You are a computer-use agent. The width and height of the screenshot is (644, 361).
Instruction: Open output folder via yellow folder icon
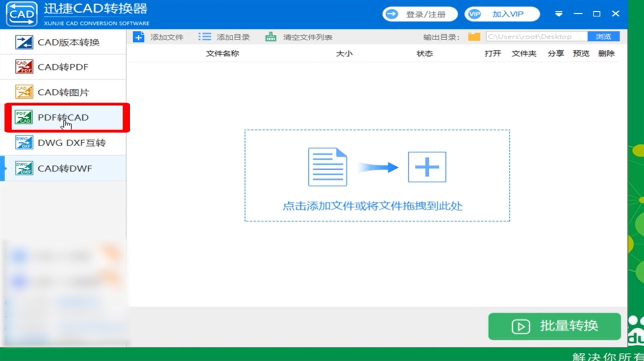(474, 37)
